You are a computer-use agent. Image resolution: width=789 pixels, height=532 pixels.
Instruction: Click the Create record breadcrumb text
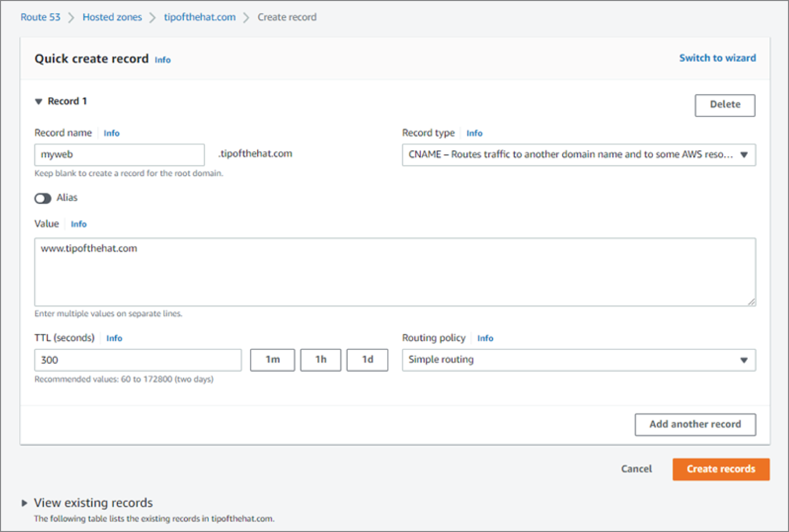tap(287, 17)
